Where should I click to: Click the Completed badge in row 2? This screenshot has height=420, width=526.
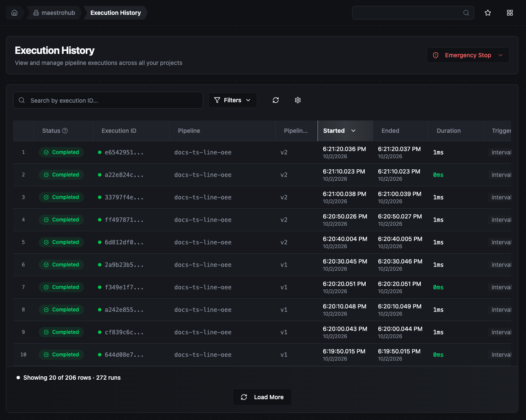click(61, 175)
